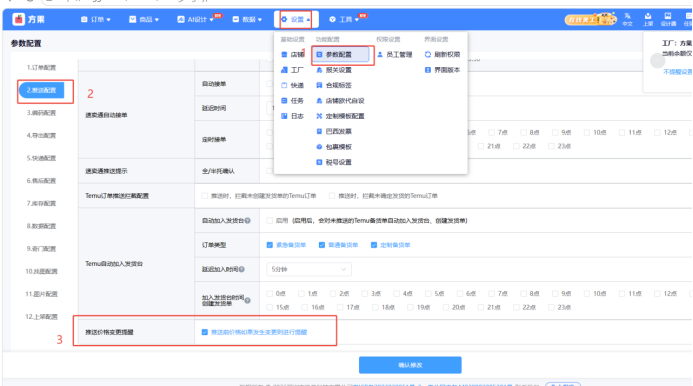
Task: Open the 不提醒设置 link
Action: 677,72
